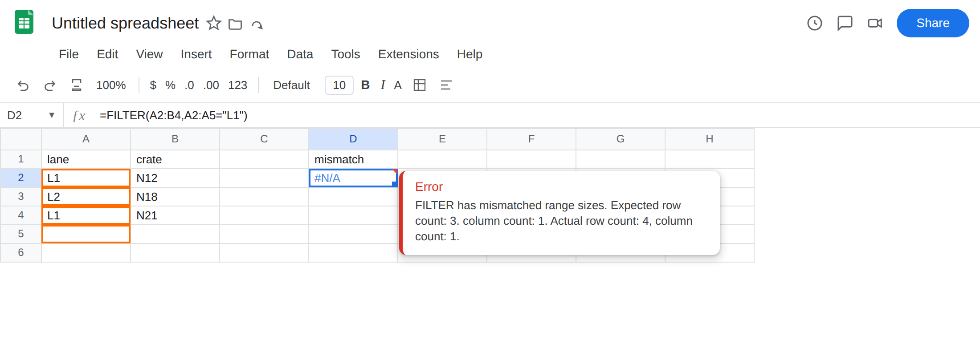Select cell B3 containing N18
The width and height of the screenshot is (980, 356).
[175, 197]
